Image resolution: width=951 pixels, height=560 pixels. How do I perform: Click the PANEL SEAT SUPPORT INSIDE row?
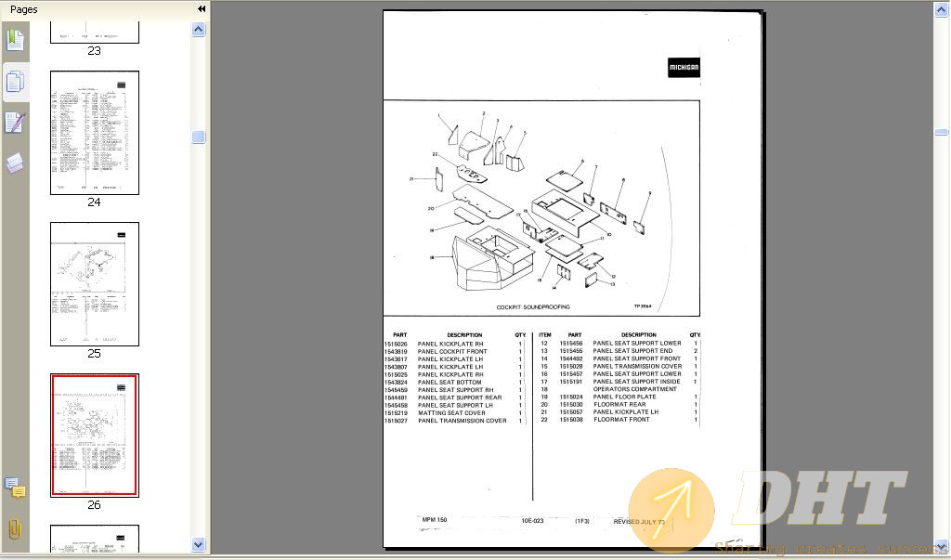click(619, 382)
